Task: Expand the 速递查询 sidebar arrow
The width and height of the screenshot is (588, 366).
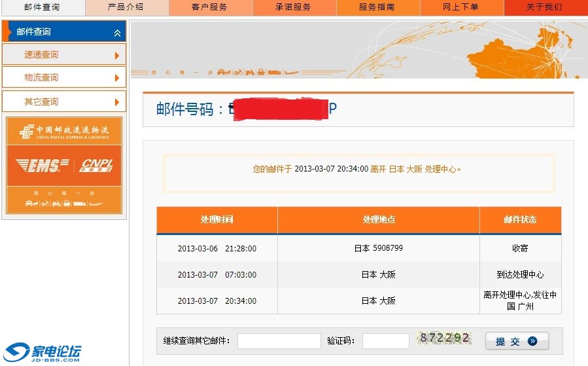Action: pos(117,55)
